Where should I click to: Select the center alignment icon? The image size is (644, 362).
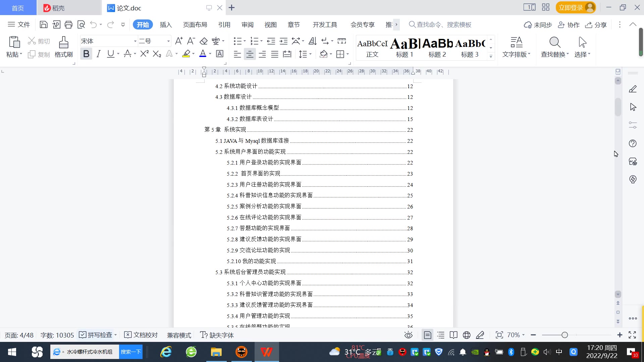[250, 54]
